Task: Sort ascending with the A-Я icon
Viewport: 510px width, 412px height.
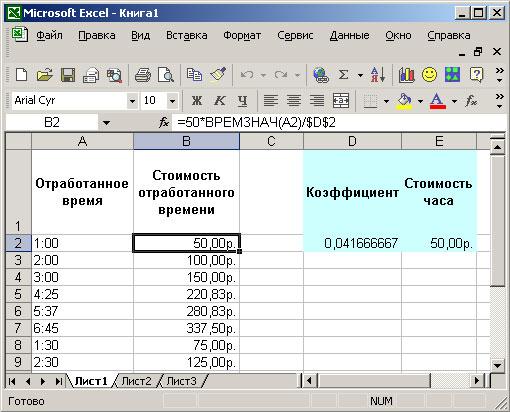Action: click(x=378, y=75)
